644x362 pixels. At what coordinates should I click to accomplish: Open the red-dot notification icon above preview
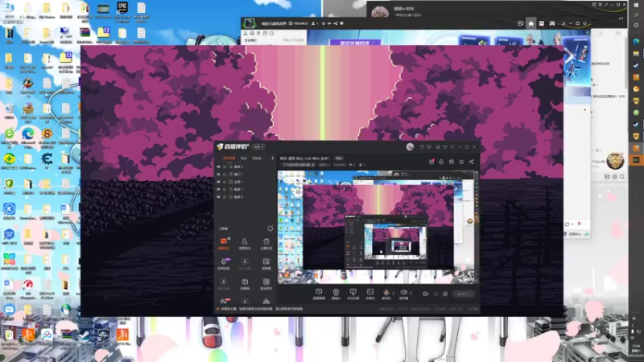coord(431,162)
